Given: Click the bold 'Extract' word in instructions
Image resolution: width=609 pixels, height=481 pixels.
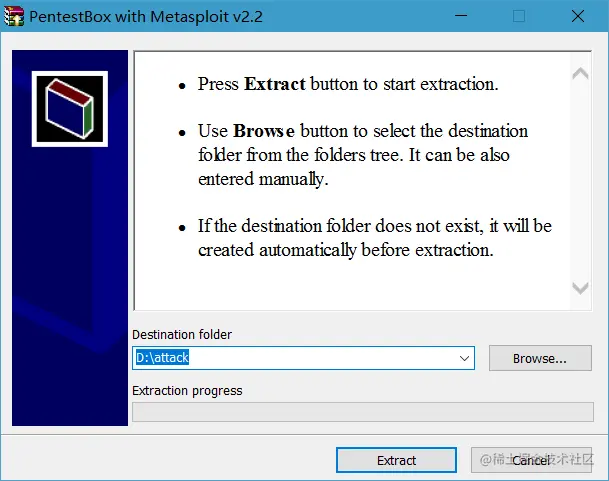Looking at the screenshot, I should point(275,84).
